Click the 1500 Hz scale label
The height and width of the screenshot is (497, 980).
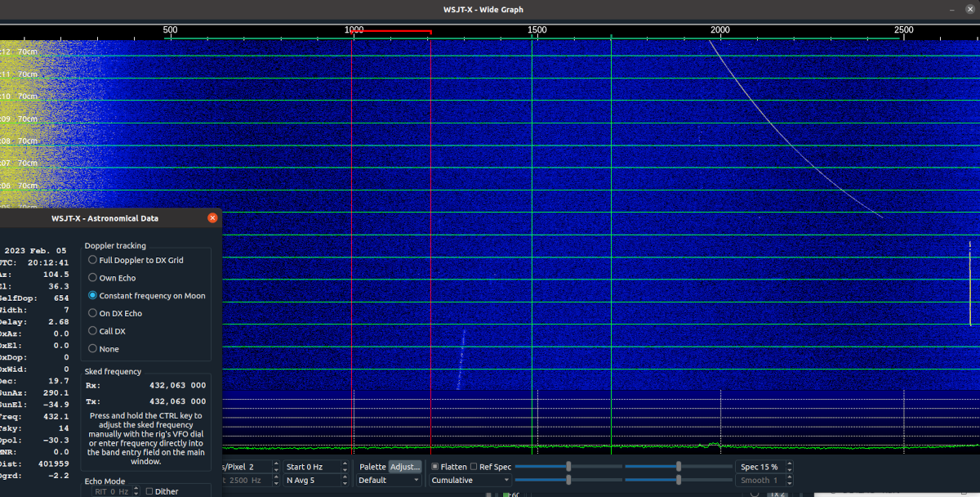coord(537,29)
